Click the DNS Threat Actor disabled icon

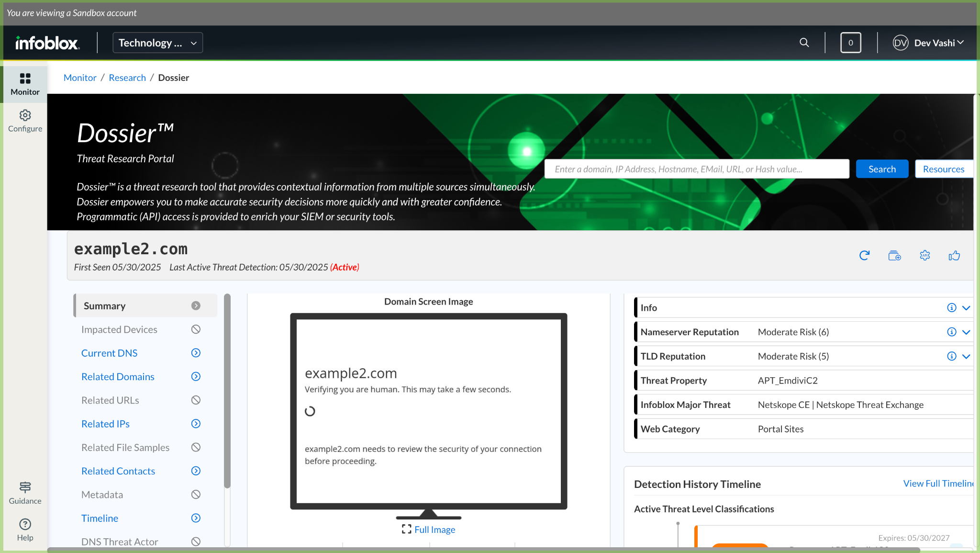pos(196,542)
